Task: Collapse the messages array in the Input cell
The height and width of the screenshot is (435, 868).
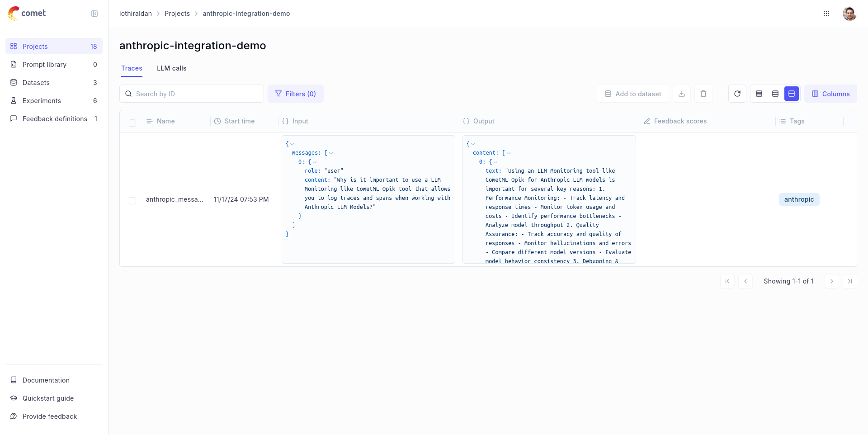Action: pos(330,153)
